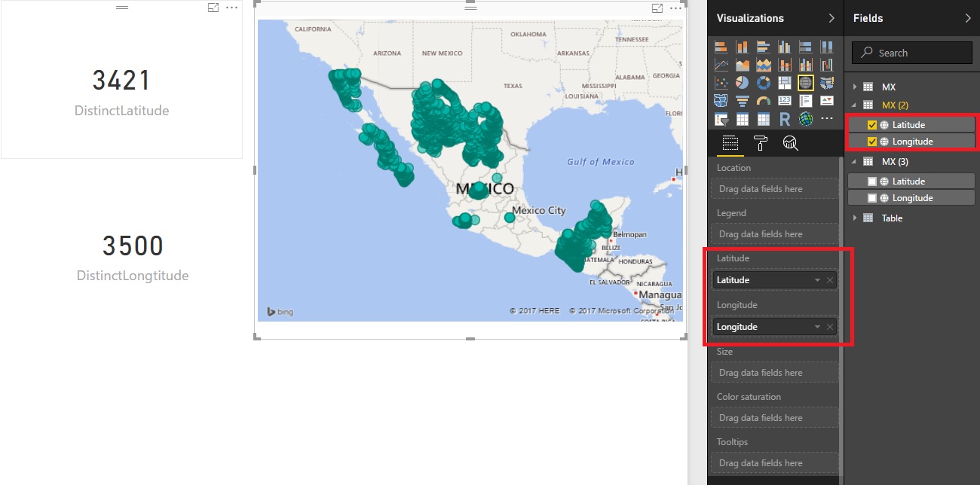
Task: Choose the Funnel chart visualization
Action: click(x=743, y=100)
